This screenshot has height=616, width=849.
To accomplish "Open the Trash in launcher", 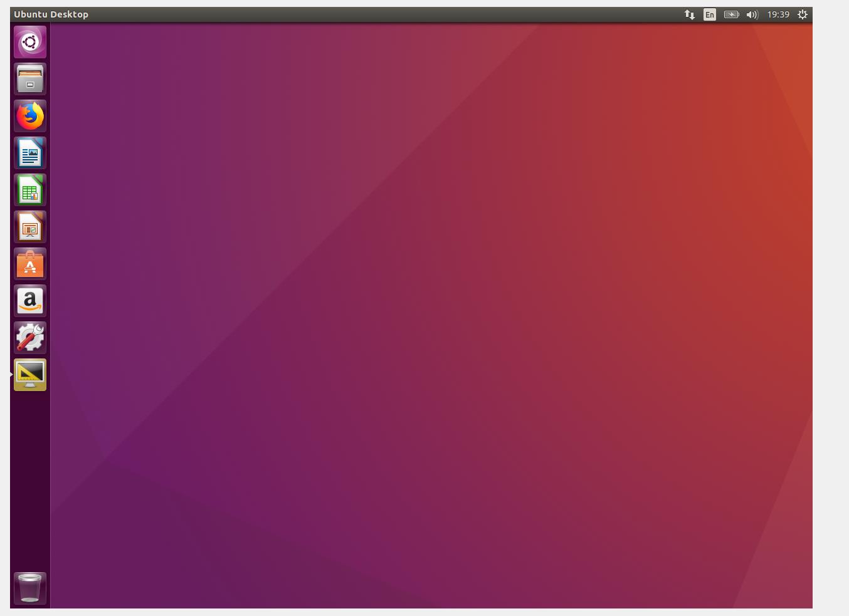I will click(30, 588).
